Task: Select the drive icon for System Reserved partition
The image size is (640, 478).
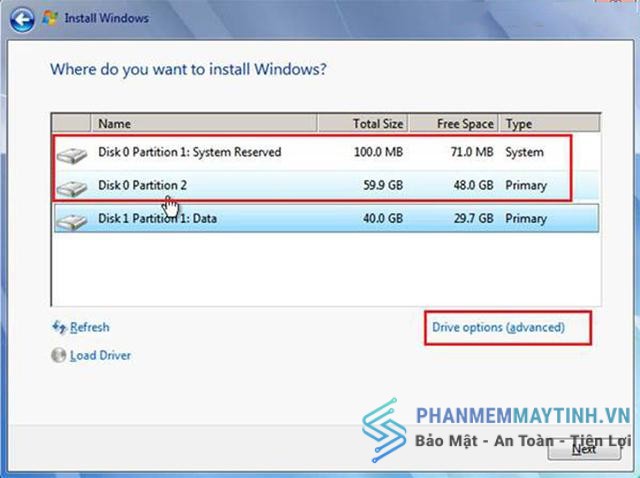Action: (72, 155)
